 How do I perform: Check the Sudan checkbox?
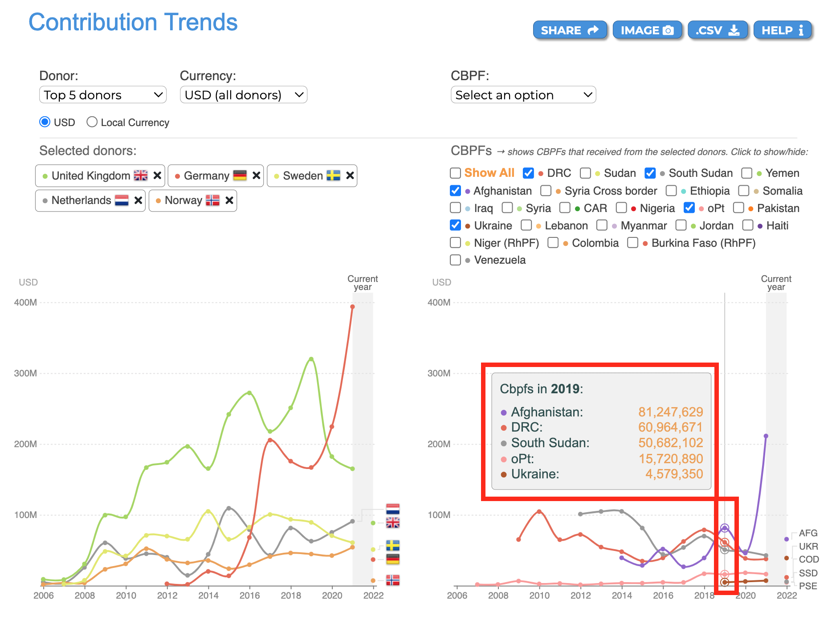585,173
